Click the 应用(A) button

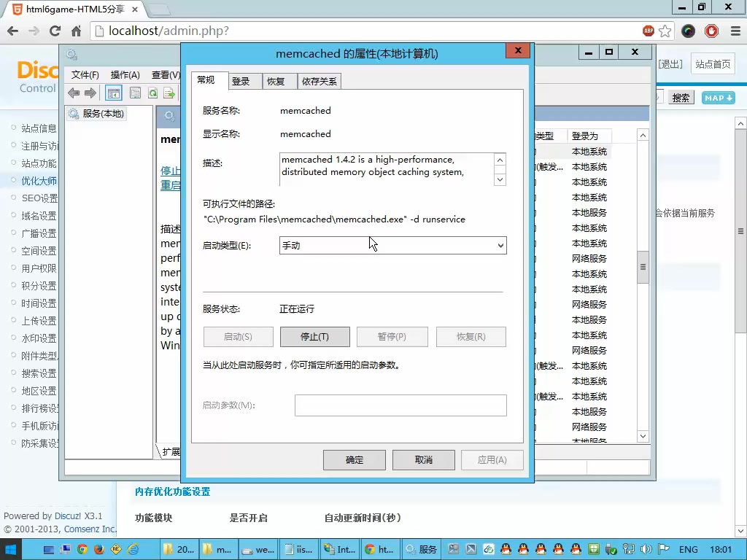coord(492,460)
